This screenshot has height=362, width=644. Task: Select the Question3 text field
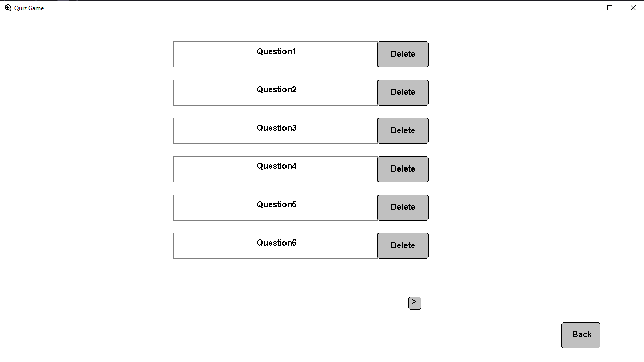276,131
